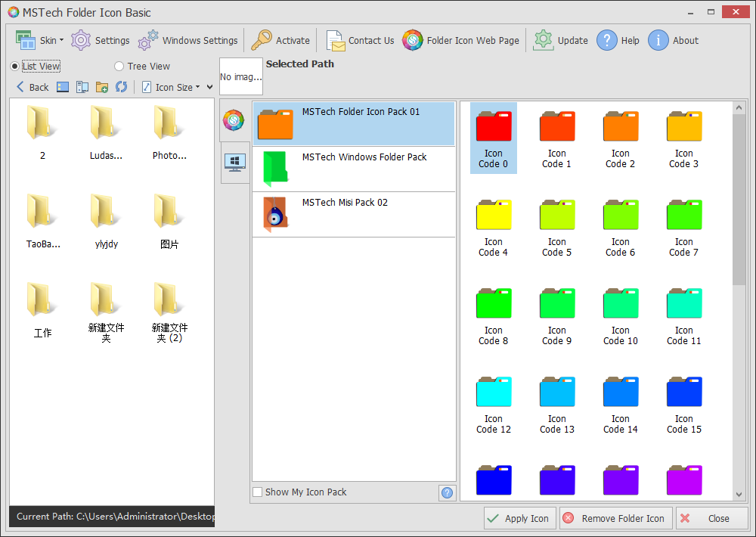
Task: Select the ylyjdy folder
Action: pos(106,222)
